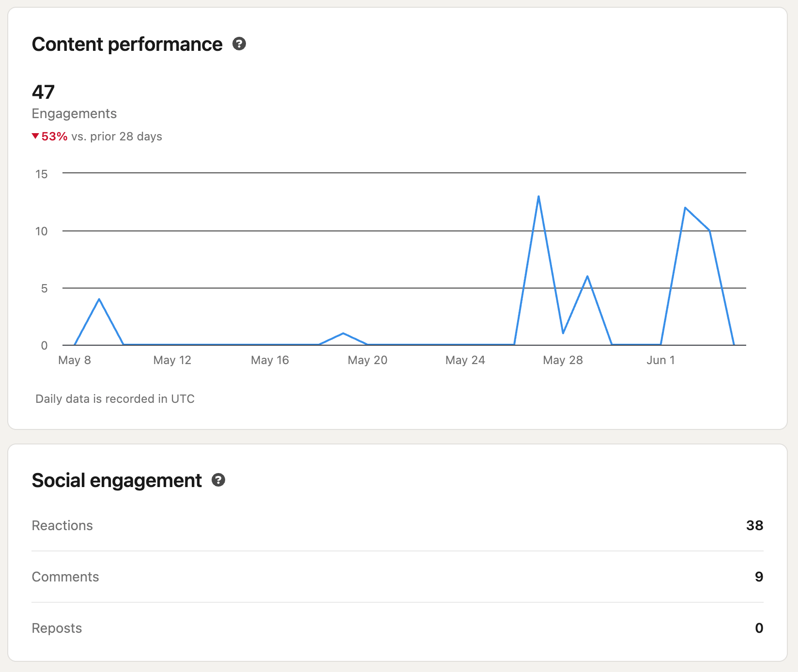Select the Reactions row

coord(62,525)
